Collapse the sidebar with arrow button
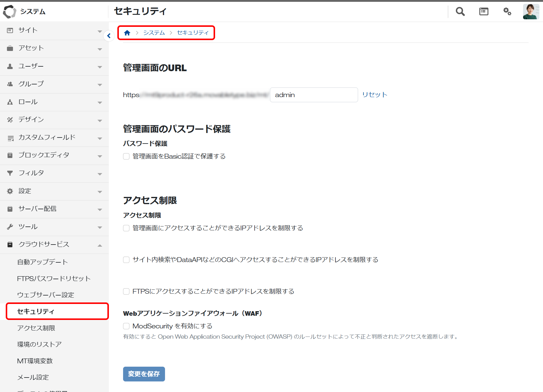The height and width of the screenshot is (392, 543). coord(109,36)
